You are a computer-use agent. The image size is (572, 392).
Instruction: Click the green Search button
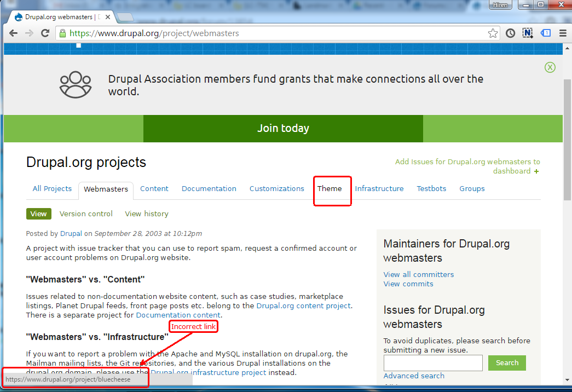(x=507, y=363)
